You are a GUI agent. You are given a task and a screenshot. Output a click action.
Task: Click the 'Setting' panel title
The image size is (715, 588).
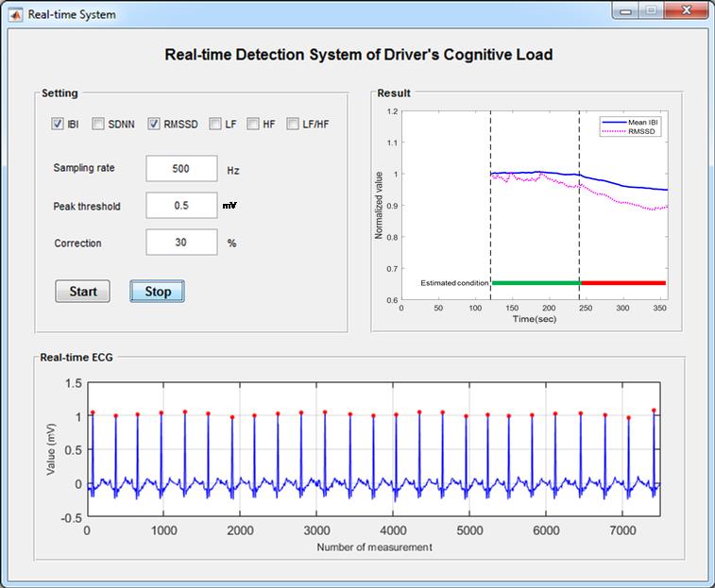(60, 93)
